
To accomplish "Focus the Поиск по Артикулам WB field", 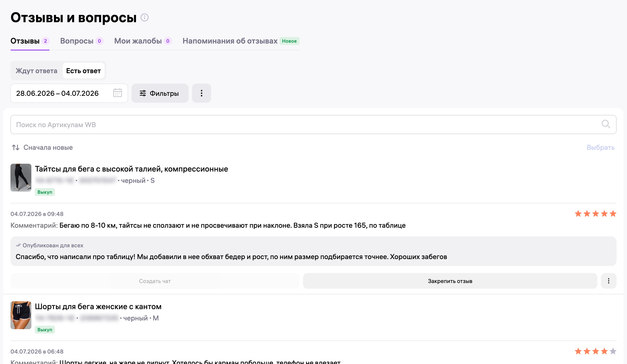I will pos(313,124).
